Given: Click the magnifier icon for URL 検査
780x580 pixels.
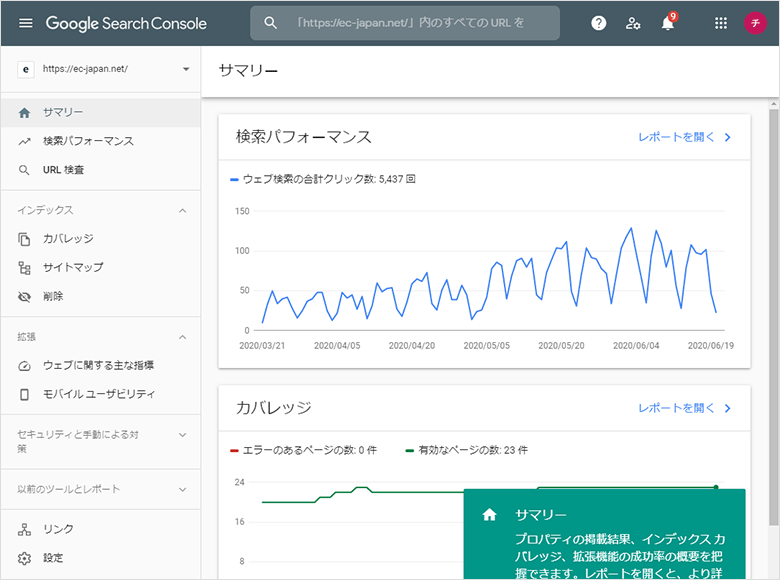Looking at the screenshot, I should (x=24, y=170).
